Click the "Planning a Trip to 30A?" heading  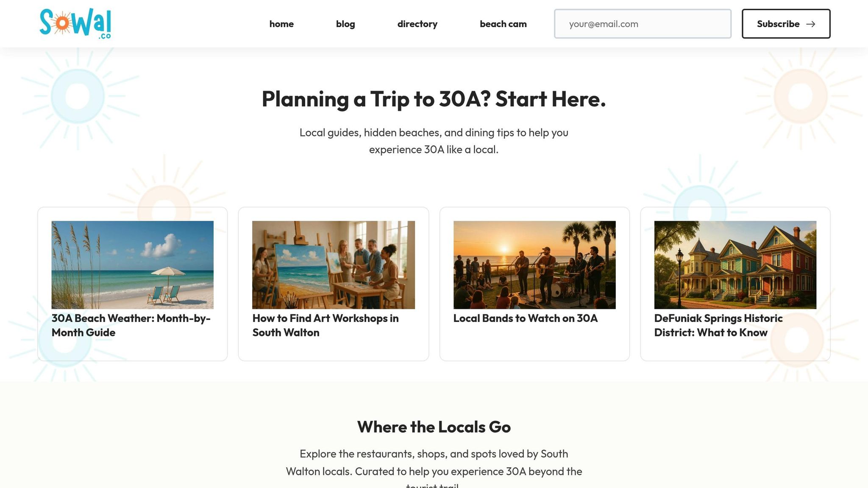434,99
